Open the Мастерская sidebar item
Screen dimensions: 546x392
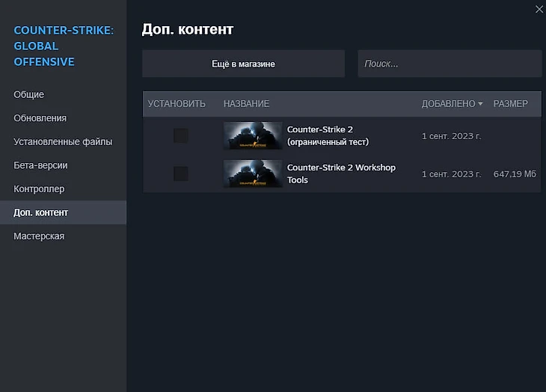tap(39, 236)
